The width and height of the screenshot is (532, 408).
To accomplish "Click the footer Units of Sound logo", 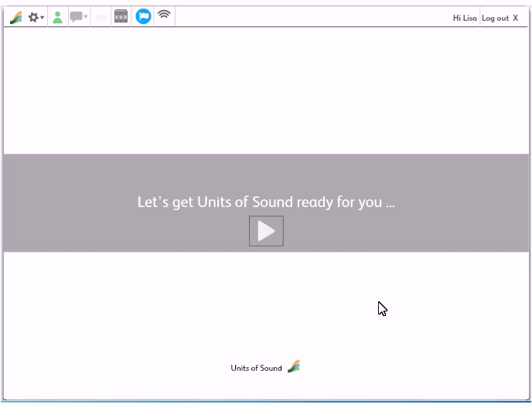I will click(x=294, y=366).
